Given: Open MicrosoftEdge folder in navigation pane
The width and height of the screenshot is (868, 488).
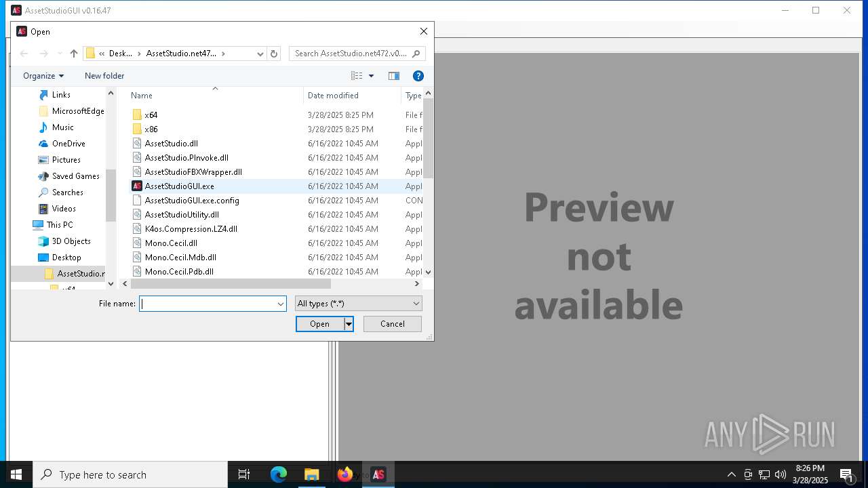Looking at the screenshot, I should tap(78, 111).
